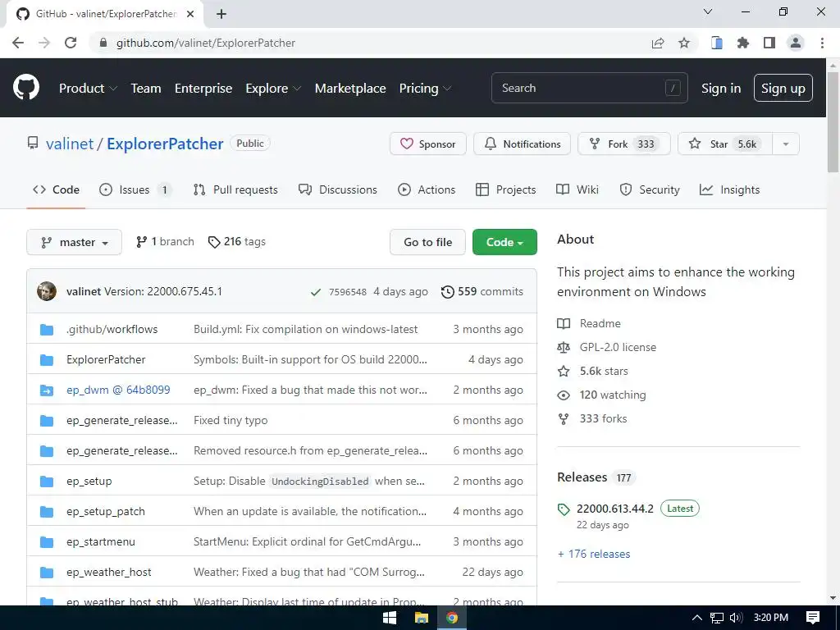Click the Sponsor button
The height and width of the screenshot is (630, 840).
point(428,144)
